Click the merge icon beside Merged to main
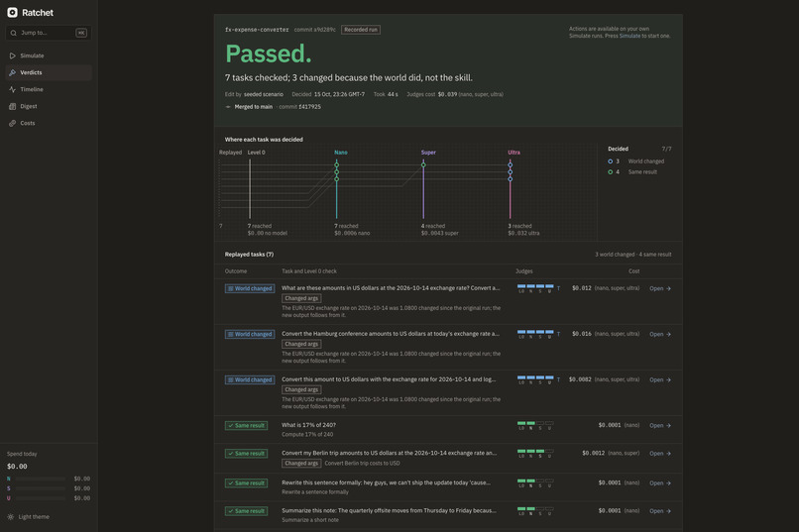Image resolution: width=799 pixels, height=532 pixels. [228, 107]
